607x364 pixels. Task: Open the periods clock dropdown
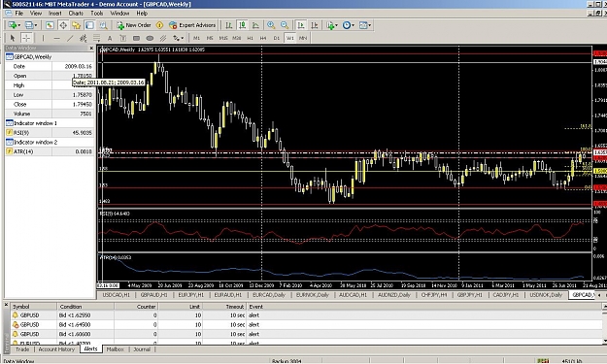(348, 25)
